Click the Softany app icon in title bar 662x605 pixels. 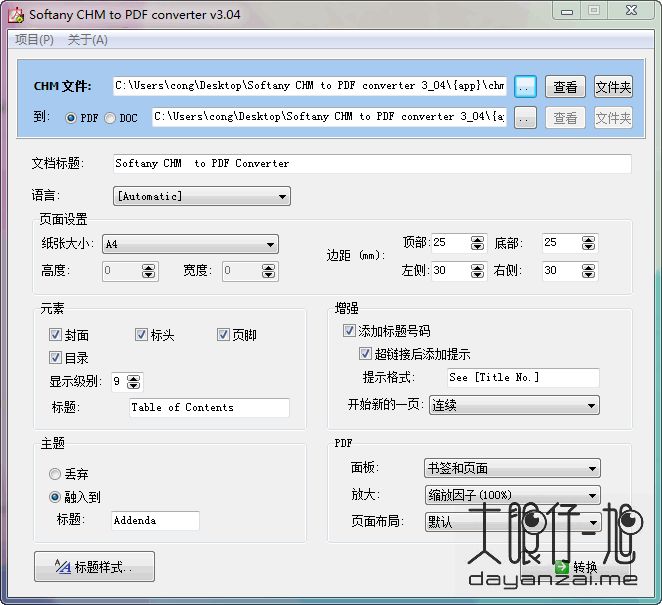(x=16, y=15)
